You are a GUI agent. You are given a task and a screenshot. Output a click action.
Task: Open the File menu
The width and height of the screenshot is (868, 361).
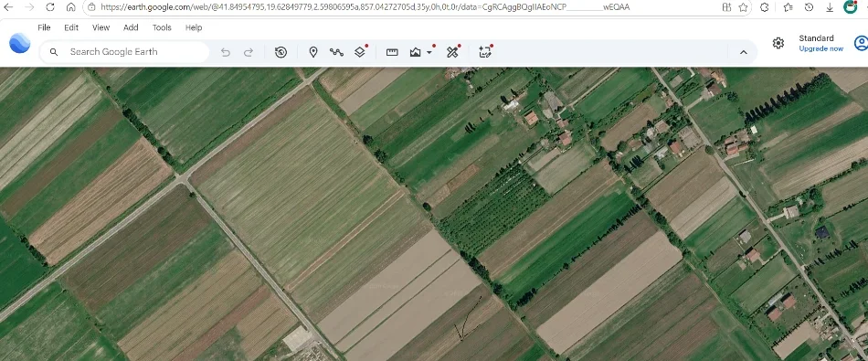[44, 27]
